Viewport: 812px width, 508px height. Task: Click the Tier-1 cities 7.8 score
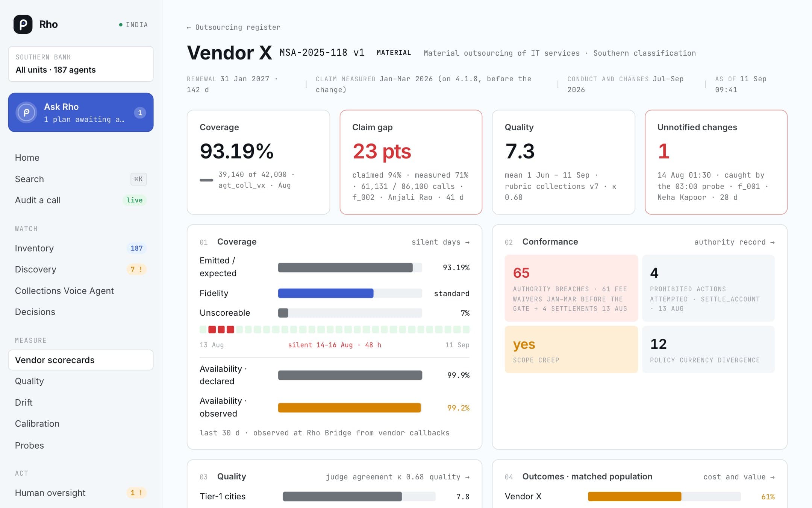tap(463, 497)
